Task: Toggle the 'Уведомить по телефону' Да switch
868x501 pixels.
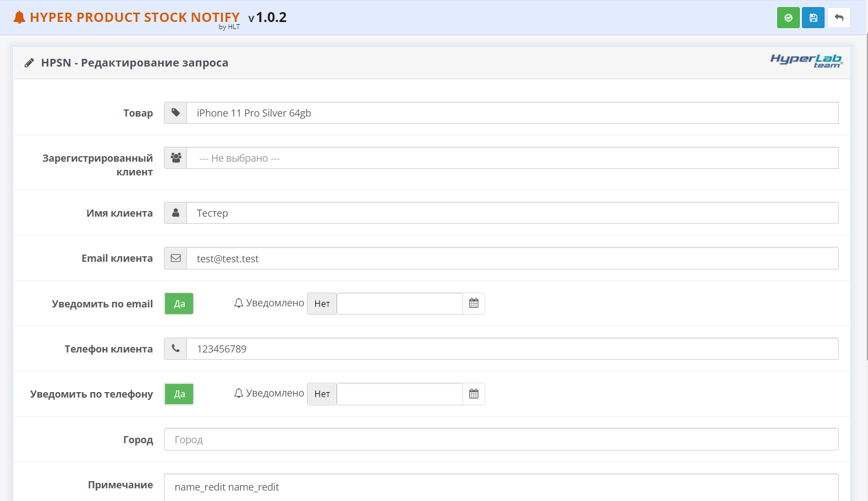Action: tap(179, 394)
